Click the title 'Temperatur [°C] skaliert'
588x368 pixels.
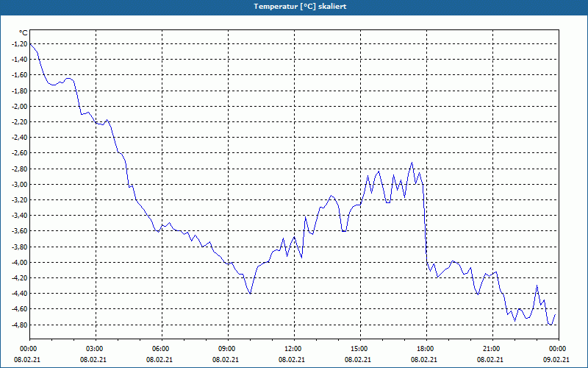click(x=300, y=7)
